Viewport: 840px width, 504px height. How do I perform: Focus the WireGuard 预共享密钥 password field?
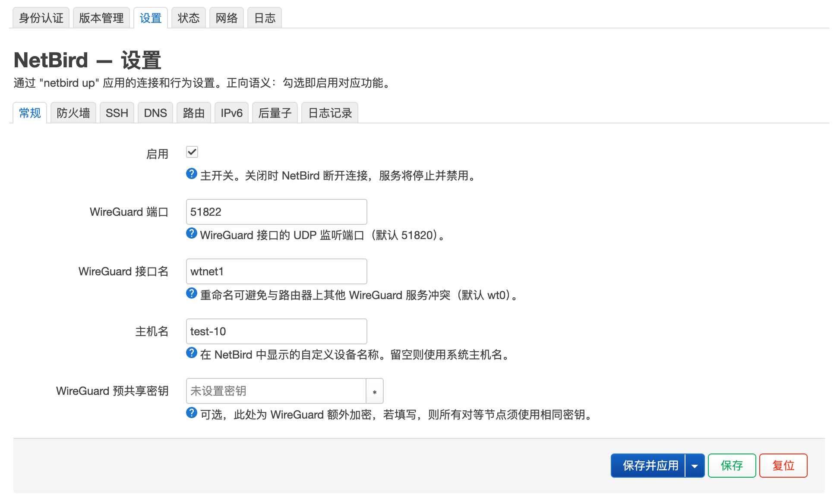[276, 391]
